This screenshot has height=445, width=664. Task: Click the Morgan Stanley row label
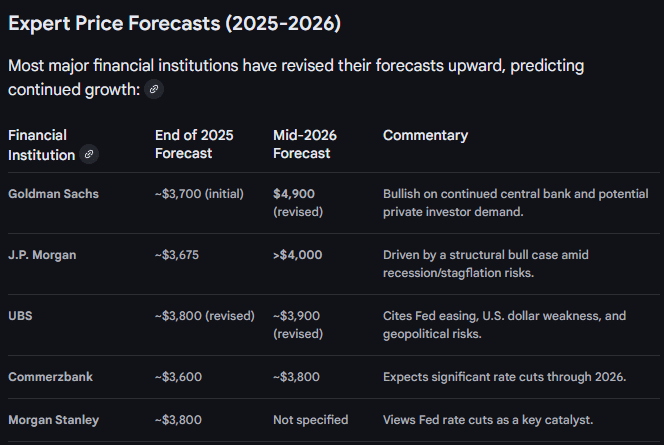pyautogui.click(x=52, y=420)
